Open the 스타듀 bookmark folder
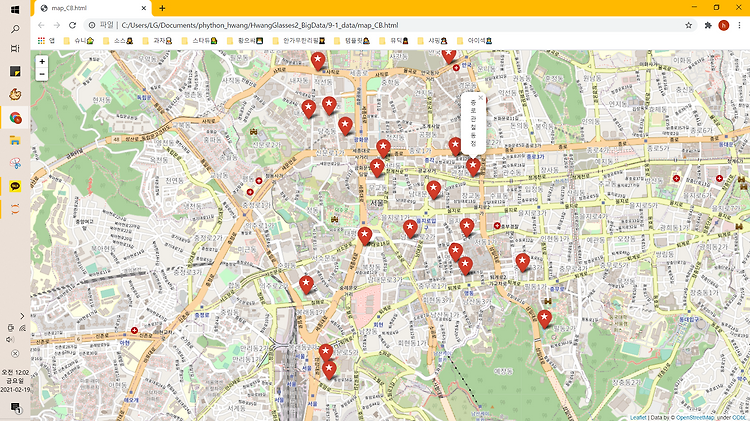This screenshot has height=421, width=750. (199, 41)
